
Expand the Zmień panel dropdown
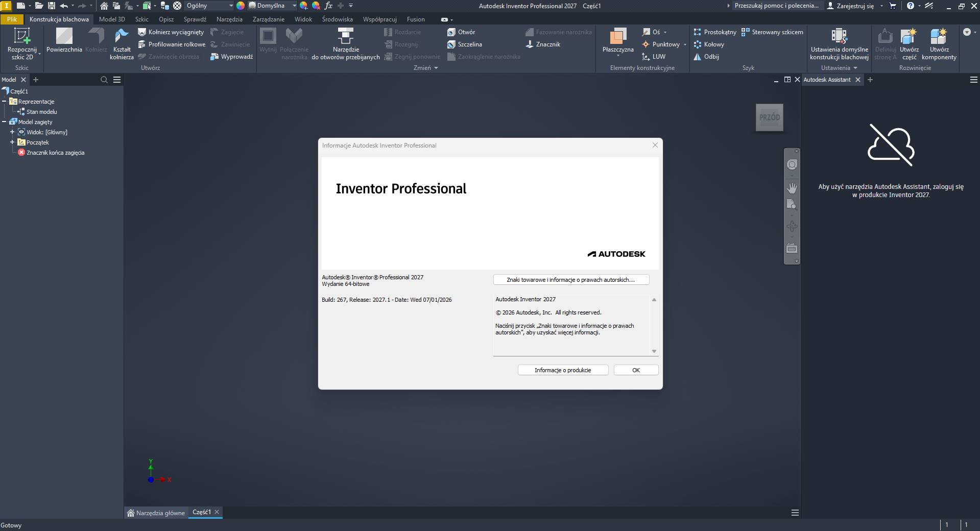pos(426,68)
